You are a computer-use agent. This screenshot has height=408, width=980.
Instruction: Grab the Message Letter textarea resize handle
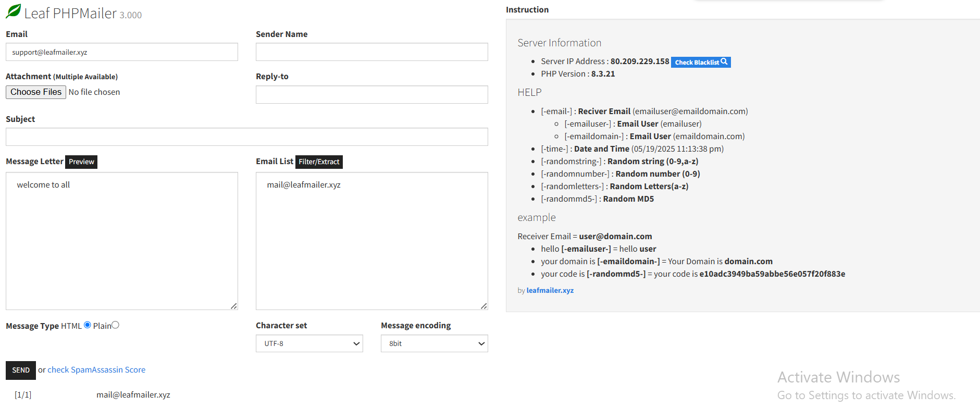point(234,306)
